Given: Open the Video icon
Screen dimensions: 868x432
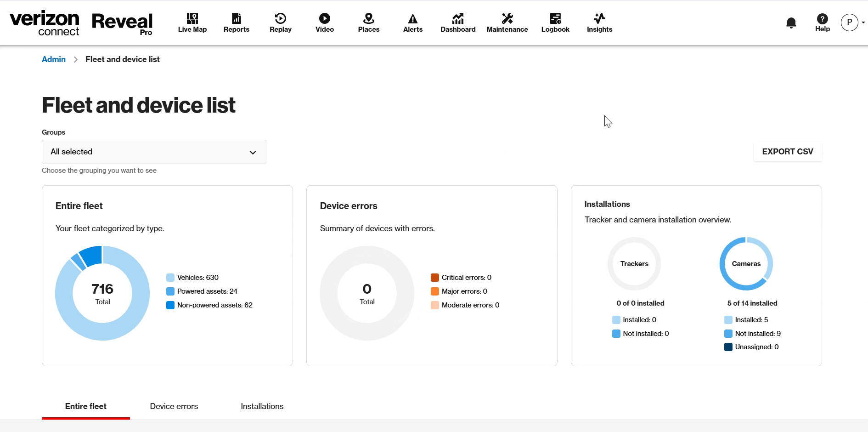Looking at the screenshot, I should [325, 18].
